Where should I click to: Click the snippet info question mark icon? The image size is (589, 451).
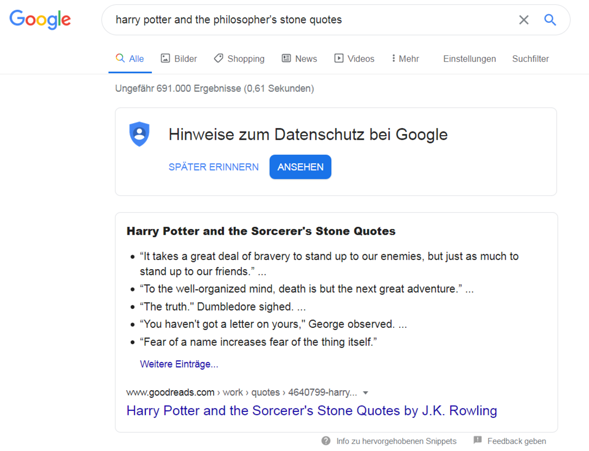pyautogui.click(x=326, y=441)
